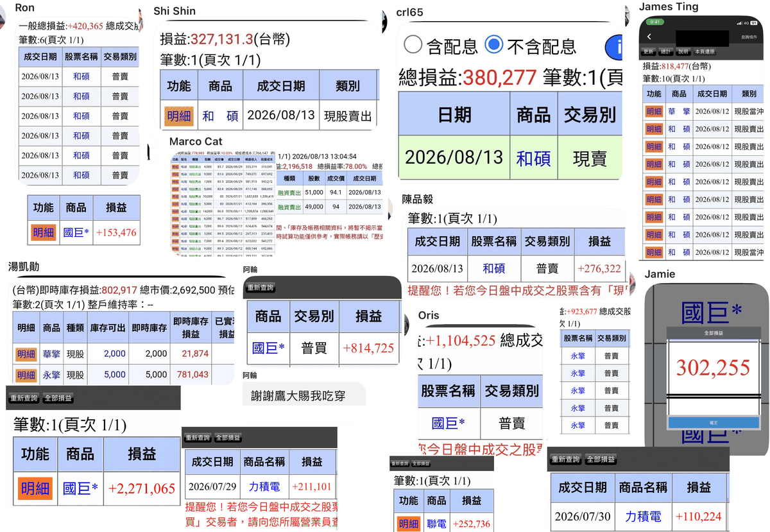770x532 pixels.
Task: Click the 327,131.3 損益 value under Shi Shin
Action: point(221,40)
